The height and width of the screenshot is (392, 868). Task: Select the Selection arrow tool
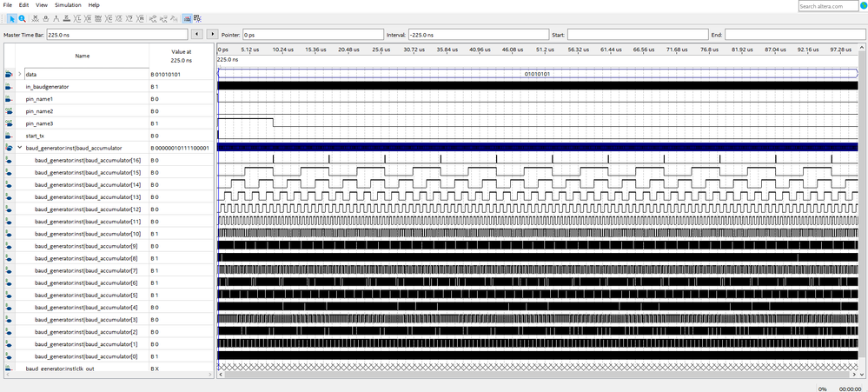click(12, 18)
